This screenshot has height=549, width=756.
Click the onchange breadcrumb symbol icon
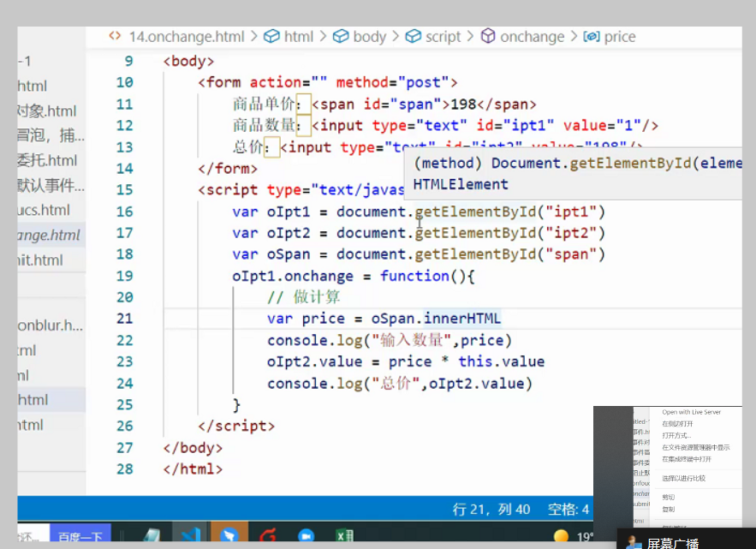tap(488, 36)
